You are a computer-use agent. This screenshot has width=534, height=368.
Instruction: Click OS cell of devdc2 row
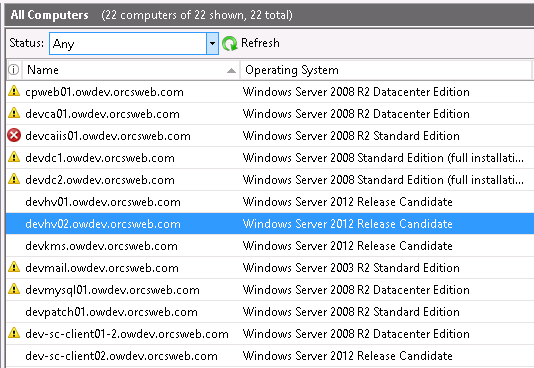(383, 180)
